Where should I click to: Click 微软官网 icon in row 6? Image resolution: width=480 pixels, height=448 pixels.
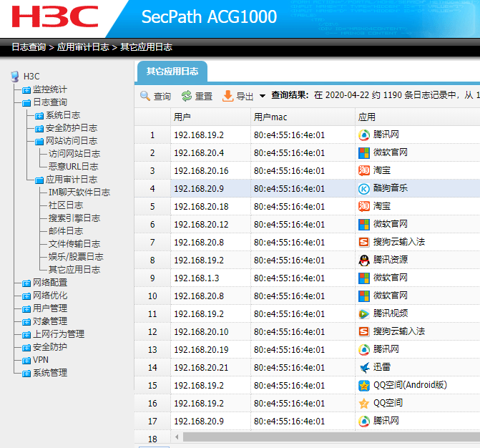point(364,225)
